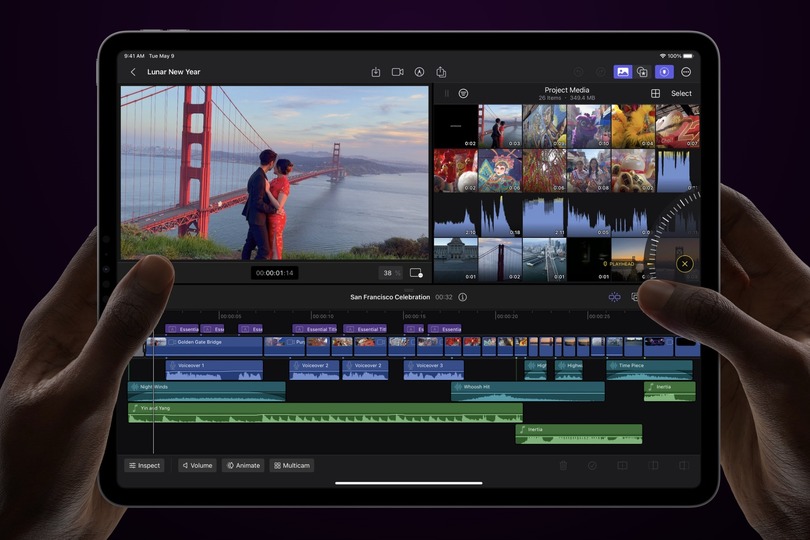Click the San Francisco Celebration project title
Image resolution: width=810 pixels, height=540 pixels.
[x=390, y=297]
